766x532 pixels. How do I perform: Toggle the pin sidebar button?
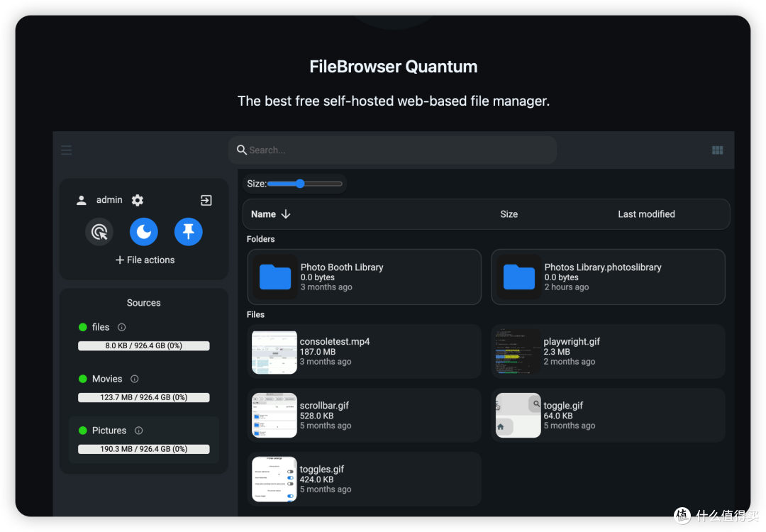[x=188, y=231]
